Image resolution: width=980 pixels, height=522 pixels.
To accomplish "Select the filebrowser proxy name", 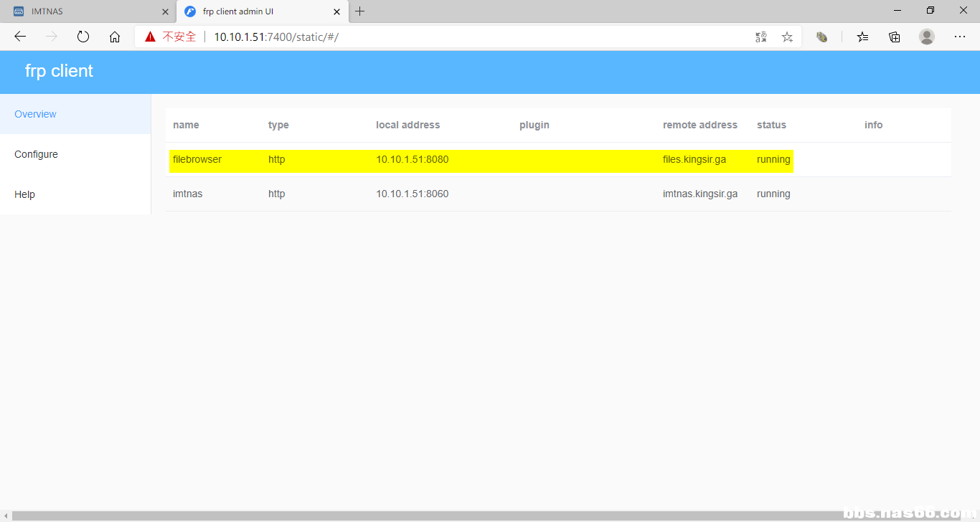I will pyautogui.click(x=197, y=159).
